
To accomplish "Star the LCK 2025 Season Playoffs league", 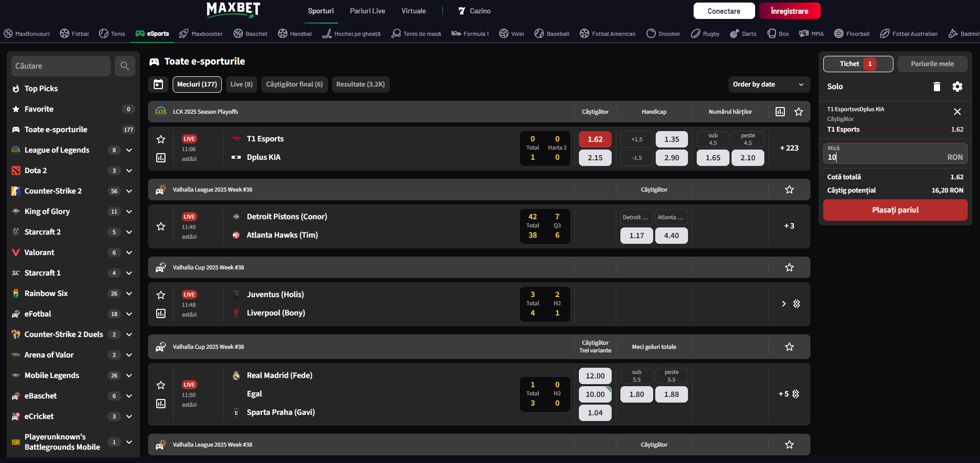I will point(798,112).
